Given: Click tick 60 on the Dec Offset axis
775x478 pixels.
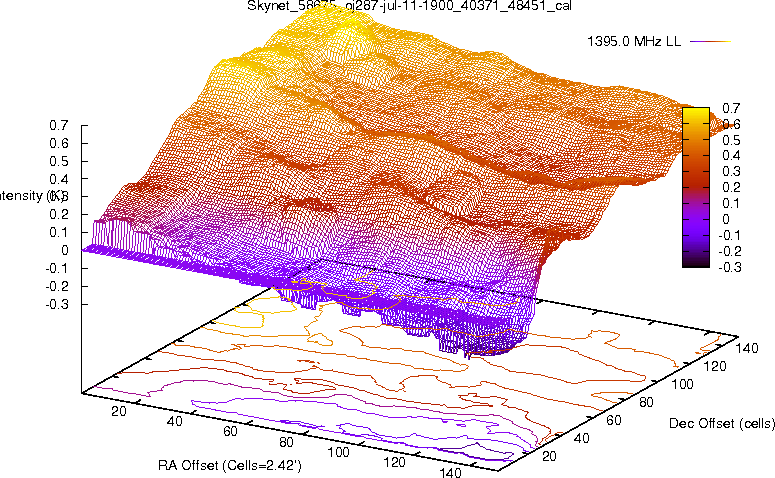Looking at the screenshot, I should pos(613,420).
